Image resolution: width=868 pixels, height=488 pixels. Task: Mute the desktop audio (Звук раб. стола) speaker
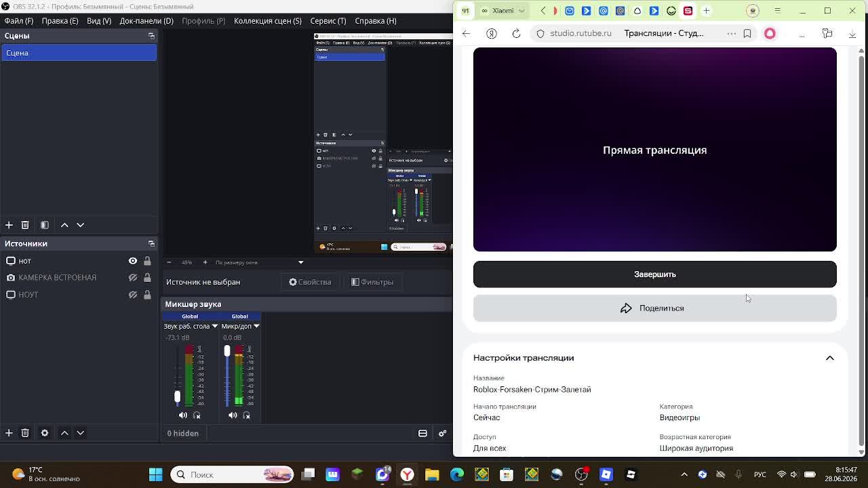coord(183,415)
